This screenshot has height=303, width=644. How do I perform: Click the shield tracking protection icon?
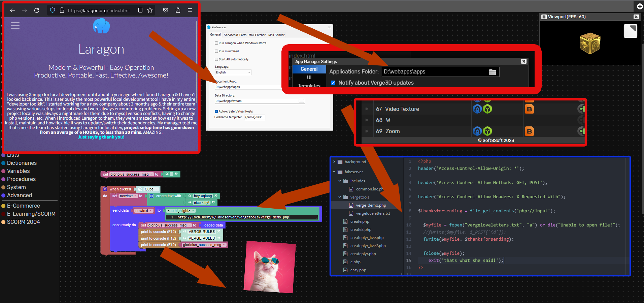tap(53, 10)
